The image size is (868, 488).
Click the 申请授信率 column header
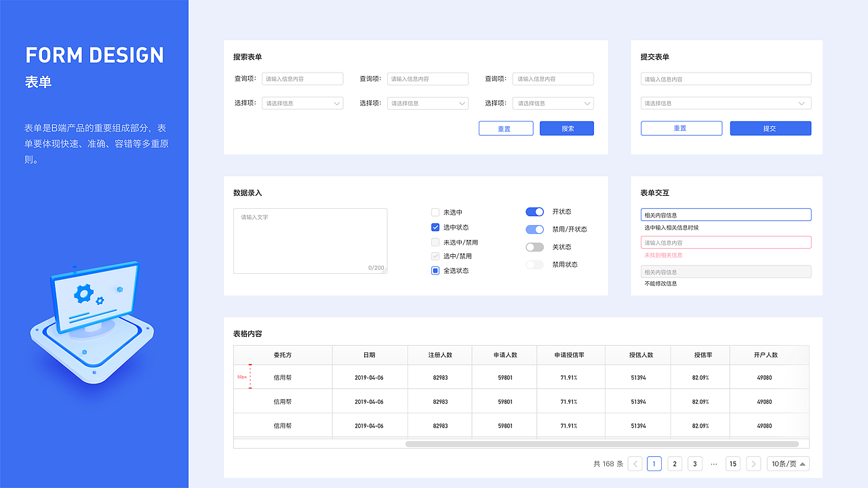point(570,354)
